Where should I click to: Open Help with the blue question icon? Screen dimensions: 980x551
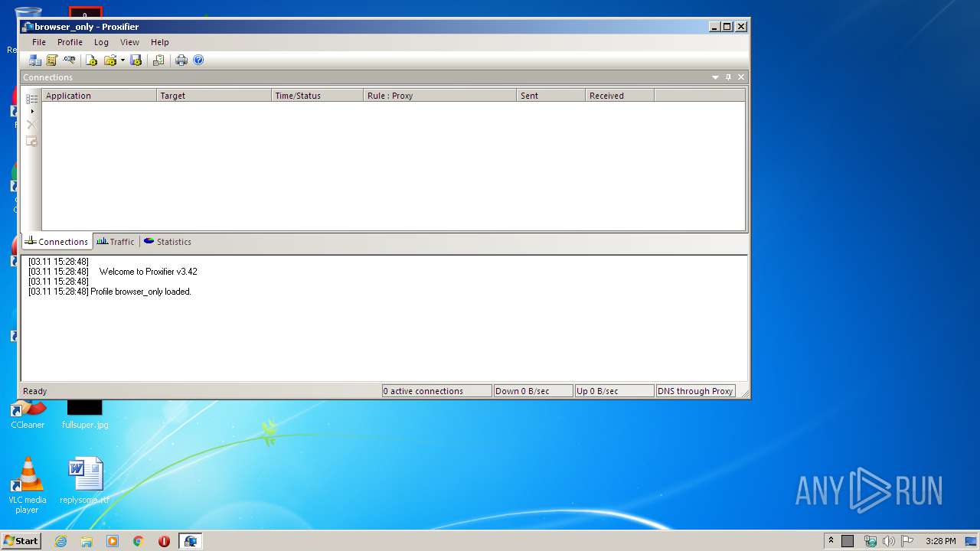click(199, 60)
